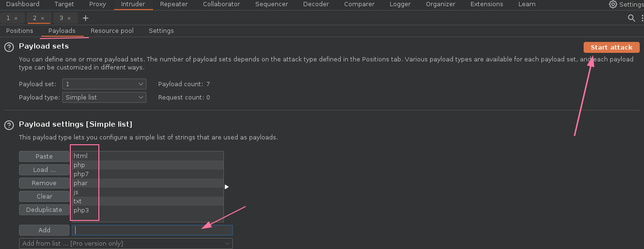Close Intruder tab 3
The height and width of the screenshot is (249, 644).
coord(69,18)
